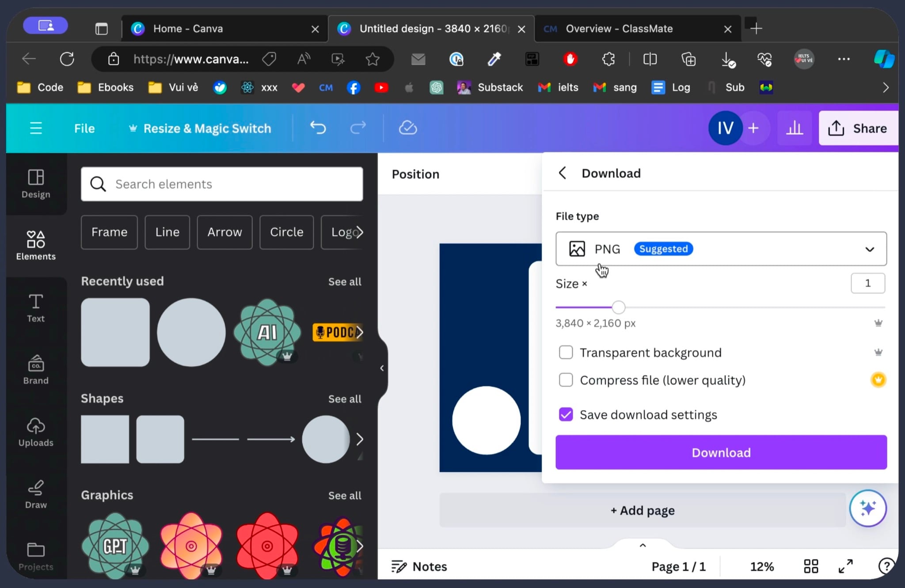Open the Canva hamburger menu
The height and width of the screenshot is (588, 905).
pyautogui.click(x=36, y=129)
